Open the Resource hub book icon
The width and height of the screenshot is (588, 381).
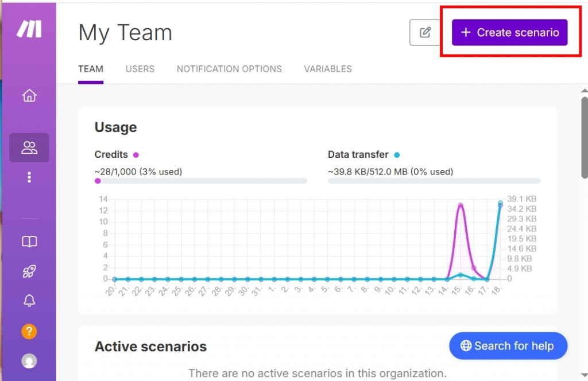coord(29,242)
